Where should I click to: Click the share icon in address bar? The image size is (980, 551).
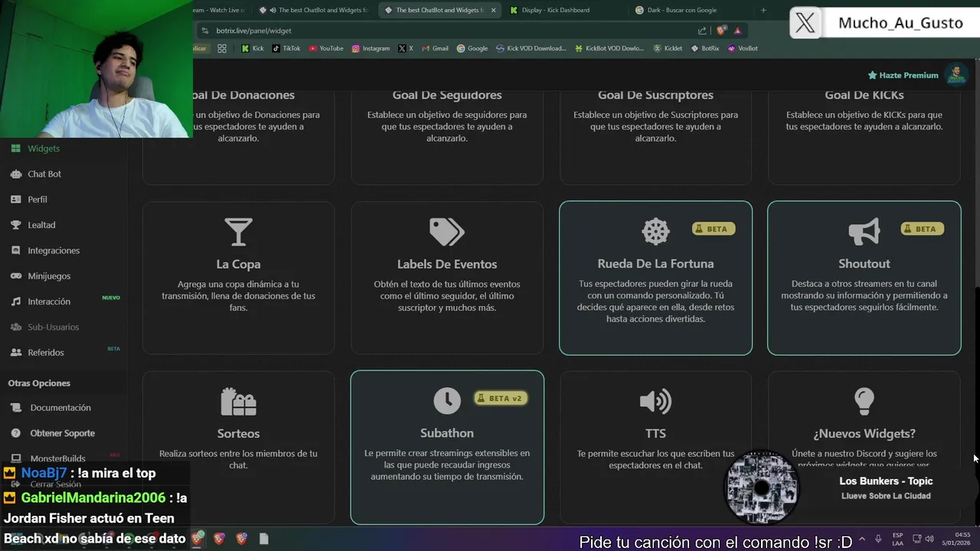[x=702, y=31]
